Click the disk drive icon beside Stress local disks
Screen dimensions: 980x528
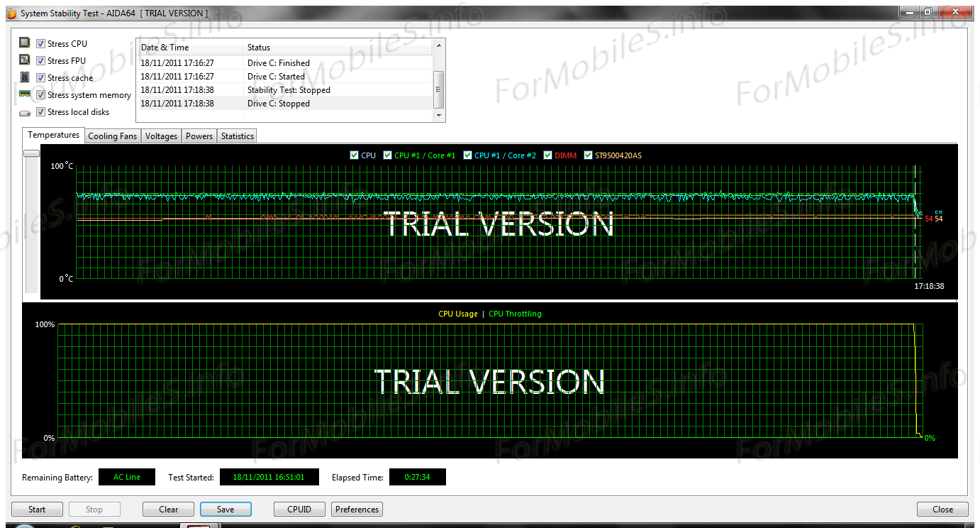(x=25, y=112)
